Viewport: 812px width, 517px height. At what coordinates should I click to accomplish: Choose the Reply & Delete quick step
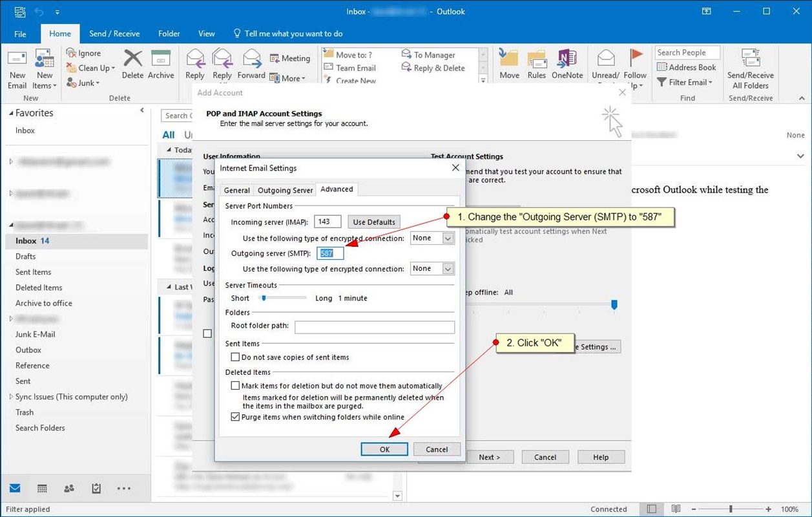coord(433,68)
